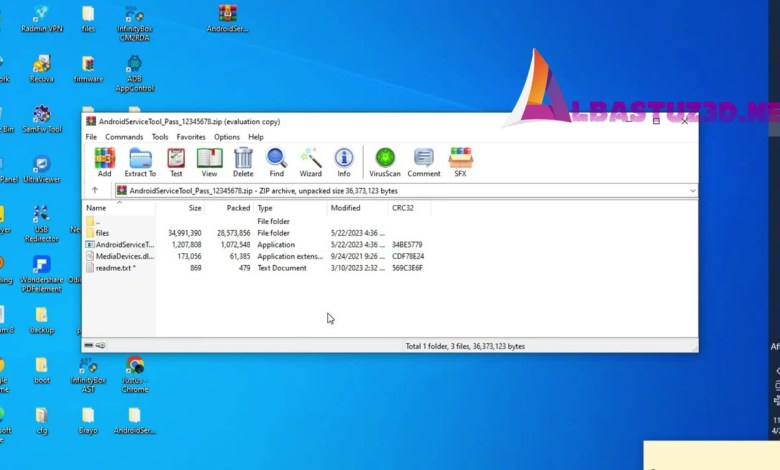Open the File menu

(x=91, y=137)
